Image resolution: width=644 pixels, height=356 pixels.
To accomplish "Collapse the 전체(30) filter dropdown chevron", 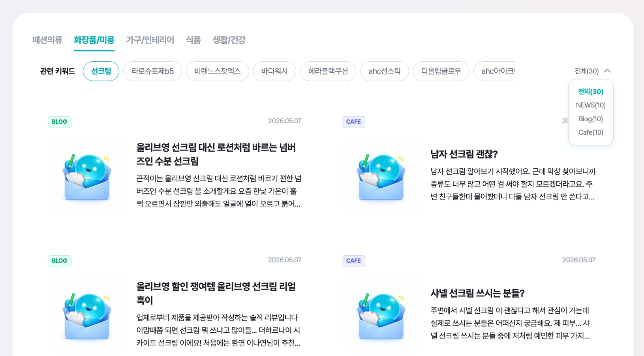I will pos(607,71).
